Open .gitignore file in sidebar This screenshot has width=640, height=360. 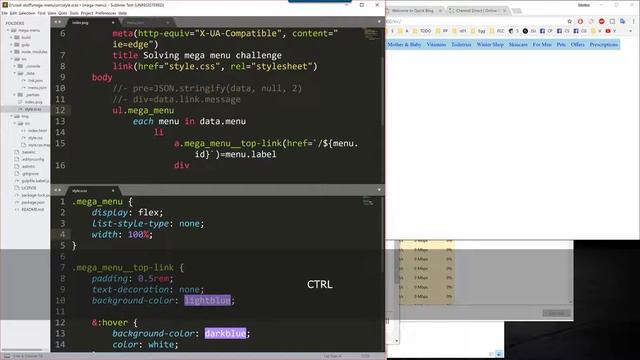[x=30, y=173]
